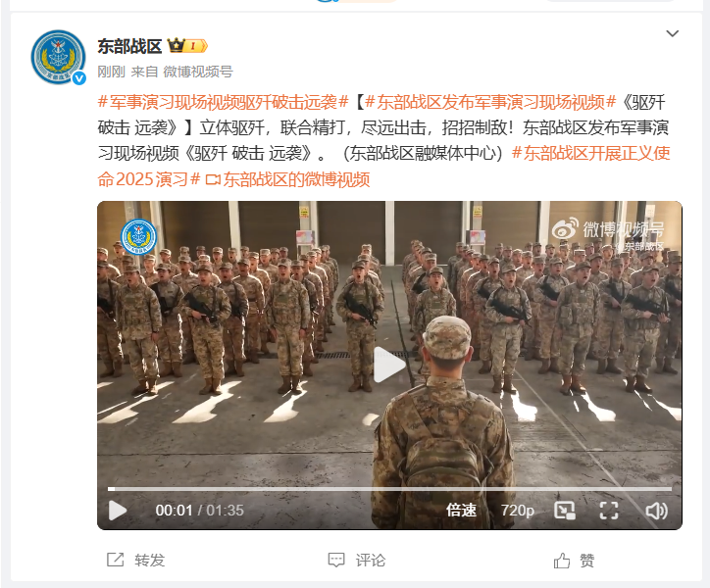
Task: Open the 东部战区的微博视频 link
Action: [x=288, y=179]
